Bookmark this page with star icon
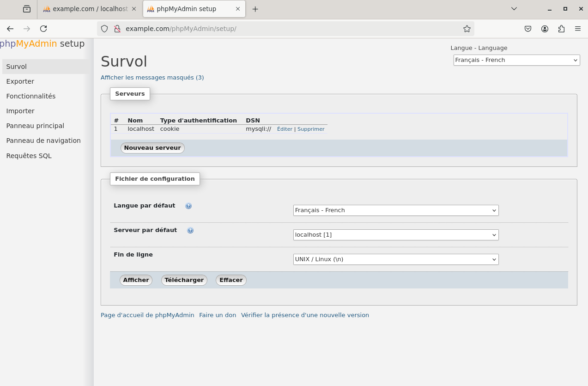This screenshot has width=588, height=386. click(467, 29)
